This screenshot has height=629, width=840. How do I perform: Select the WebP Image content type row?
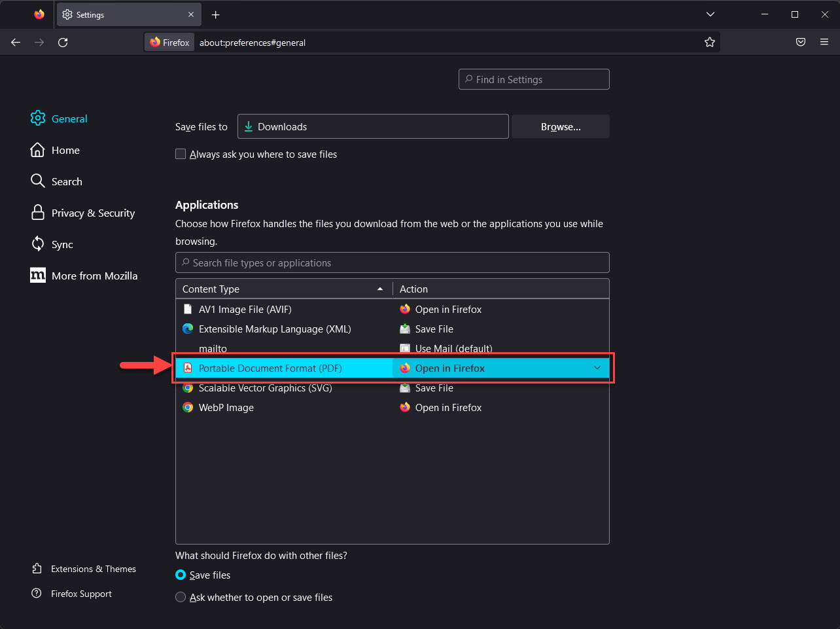(226, 408)
